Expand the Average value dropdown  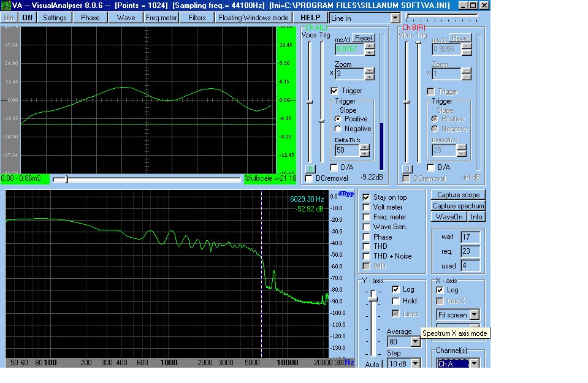click(415, 342)
